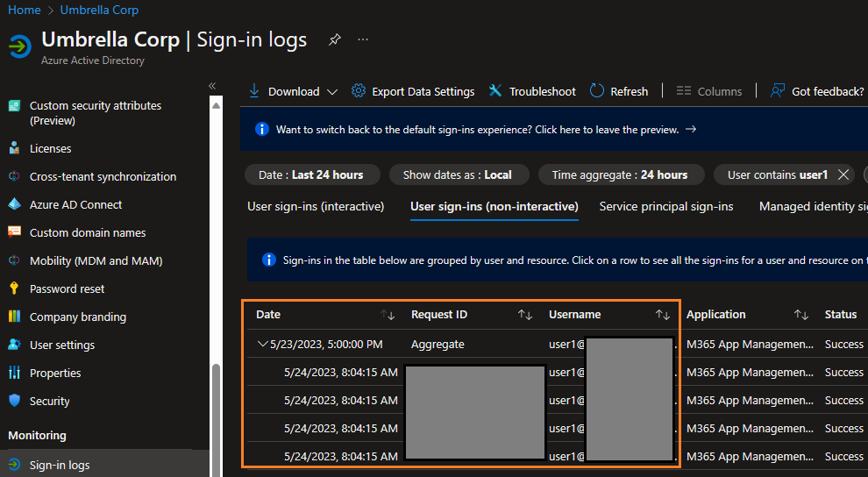This screenshot has width=868, height=477.
Task: Open the 'Time aggregate : 24 hours' filter
Action: click(621, 174)
